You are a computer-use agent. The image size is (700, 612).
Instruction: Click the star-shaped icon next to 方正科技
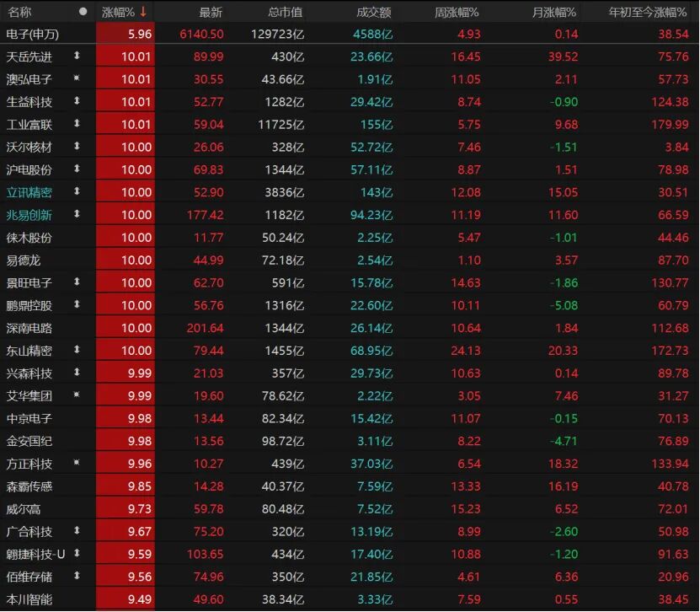point(77,462)
